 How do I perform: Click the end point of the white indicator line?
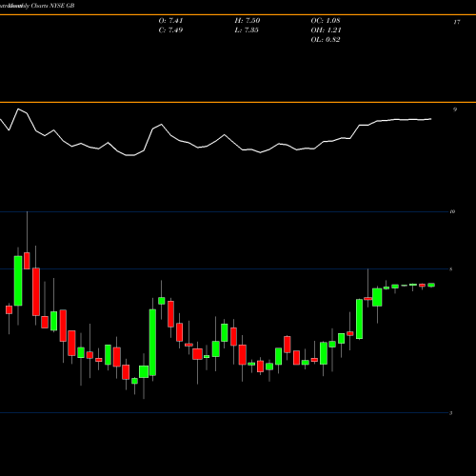click(x=431, y=119)
